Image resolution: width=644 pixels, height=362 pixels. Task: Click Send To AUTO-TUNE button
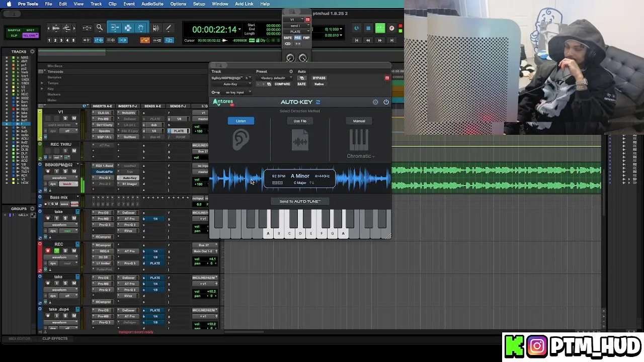pyautogui.click(x=300, y=202)
